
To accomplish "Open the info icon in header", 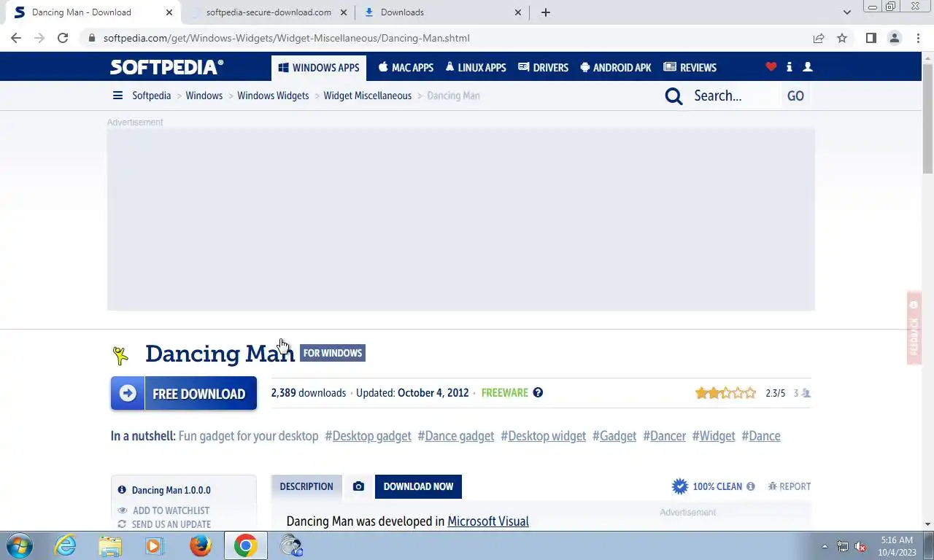I will tap(789, 67).
